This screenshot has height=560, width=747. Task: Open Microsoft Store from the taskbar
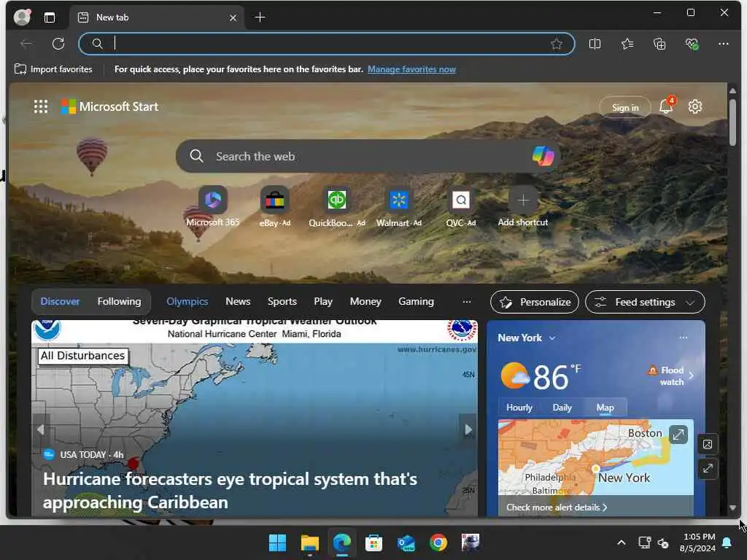(374, 542)
